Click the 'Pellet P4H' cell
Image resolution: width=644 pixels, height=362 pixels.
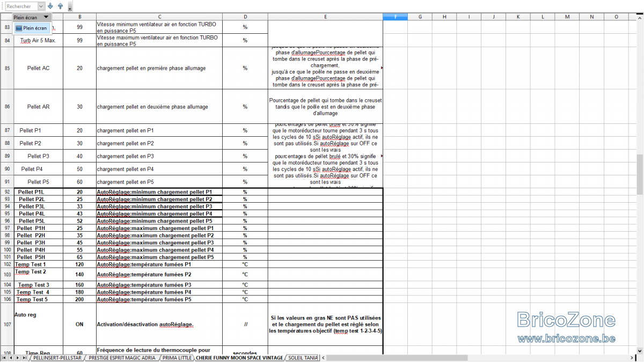coord(38,250)
